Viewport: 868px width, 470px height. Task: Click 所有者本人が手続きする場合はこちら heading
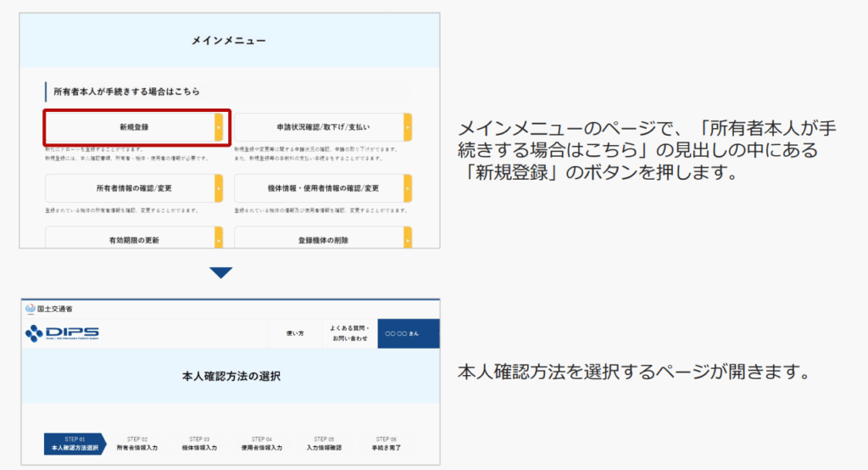click(x=126, y=92)
